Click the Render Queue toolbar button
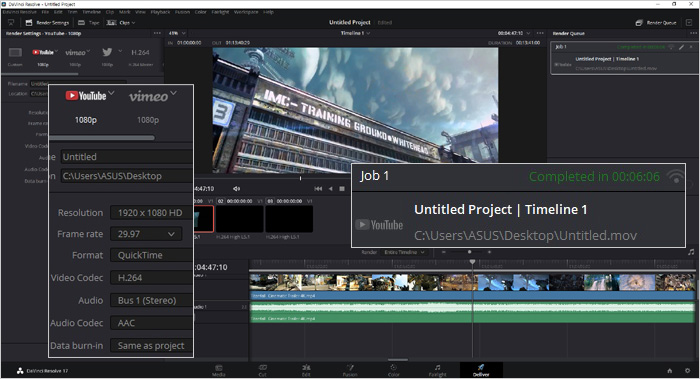 [x=656, y=22]
